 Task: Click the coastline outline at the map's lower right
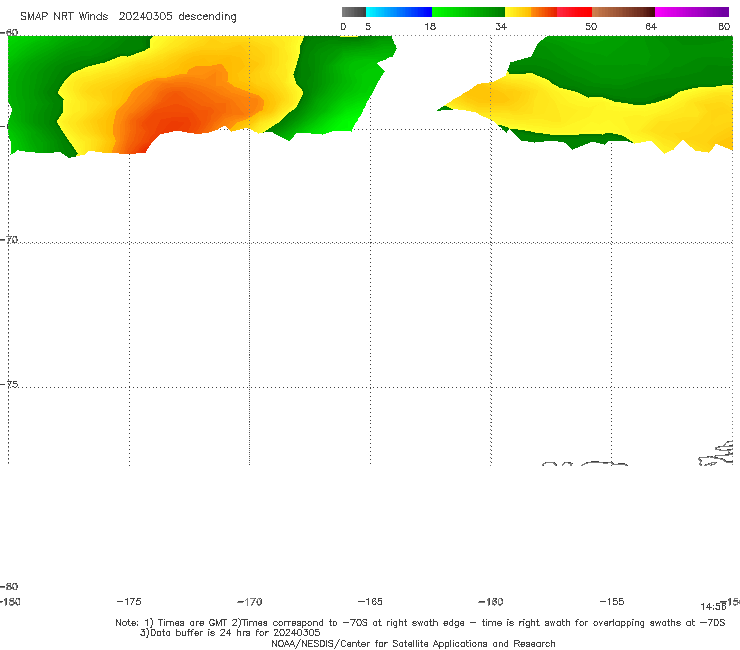point(716,454)
